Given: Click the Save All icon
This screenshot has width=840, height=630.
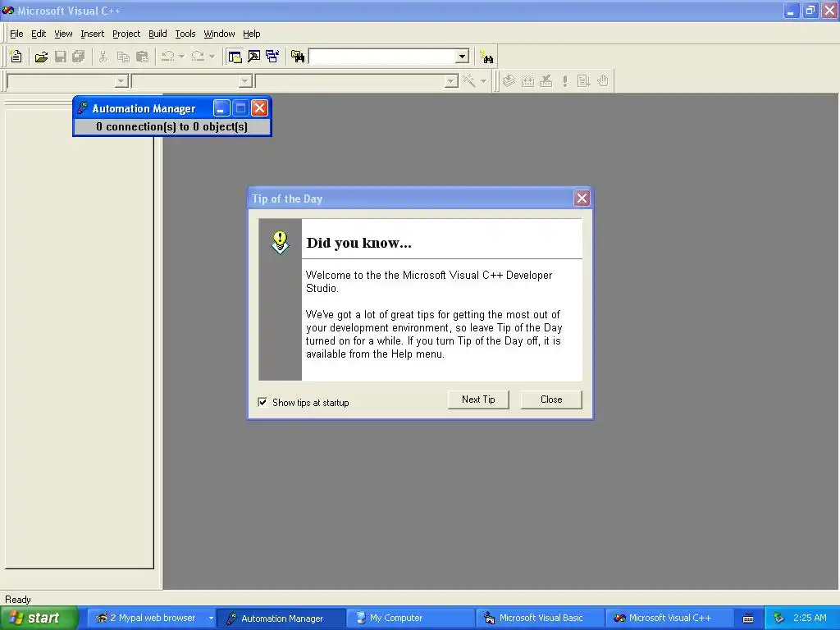Looking at the screenshot, I should coord(79,57).
